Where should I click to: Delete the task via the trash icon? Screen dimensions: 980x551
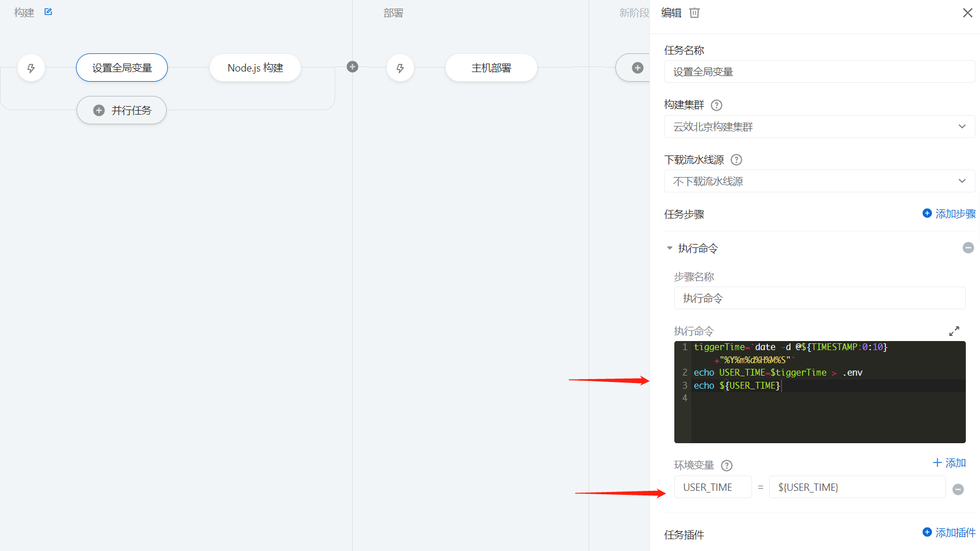pos(694,12)
